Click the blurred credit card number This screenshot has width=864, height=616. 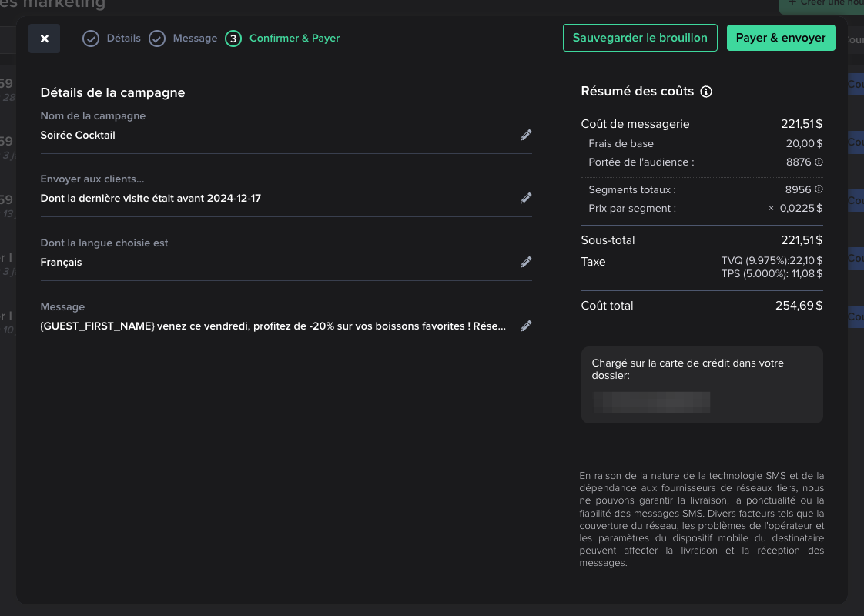(x=651, y=403)
